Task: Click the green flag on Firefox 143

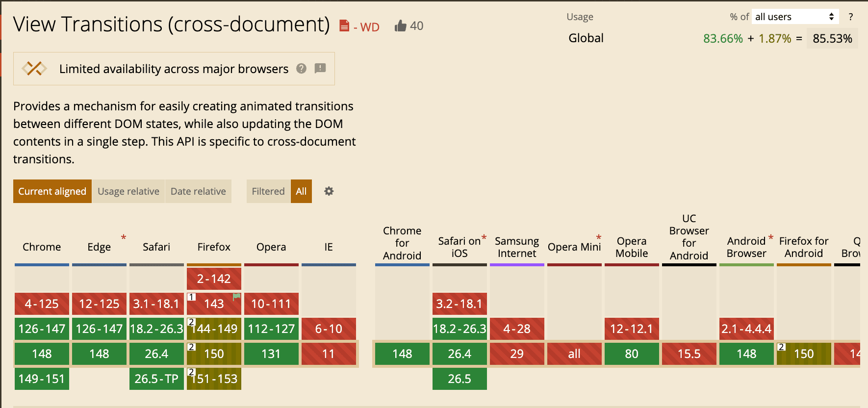Action: pyautogui.click(x=237, y=297)
